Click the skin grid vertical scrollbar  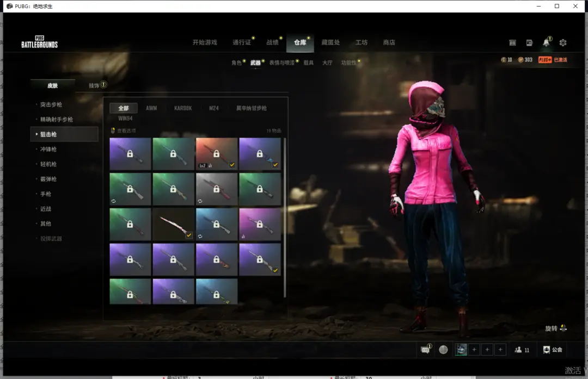click(x=285, y=217)
